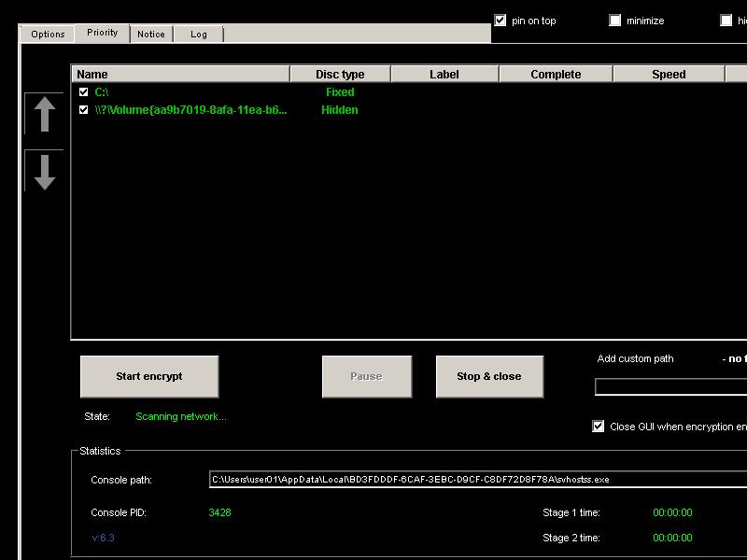Screen dimensions: 747x560
Task: Select the \\?\Volume{aa9b7019-8afa... row name
Action: 190,110
